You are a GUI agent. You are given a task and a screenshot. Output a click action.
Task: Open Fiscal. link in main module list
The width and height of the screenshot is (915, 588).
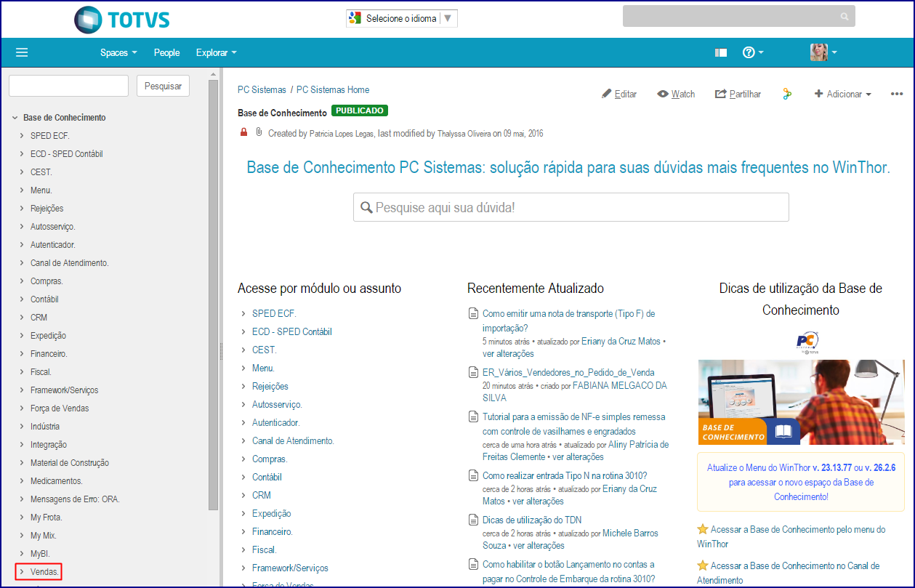(x=265, y=549)
